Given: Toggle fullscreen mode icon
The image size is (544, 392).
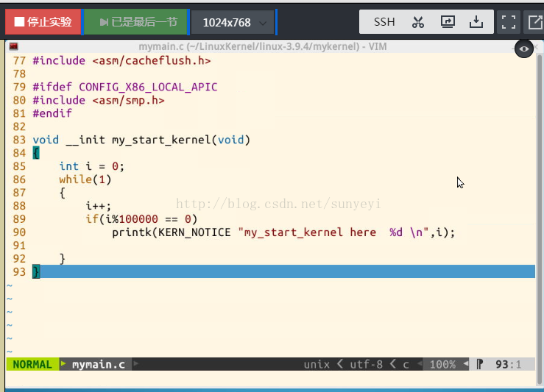Looking at the screenshot, I should 508,22.
